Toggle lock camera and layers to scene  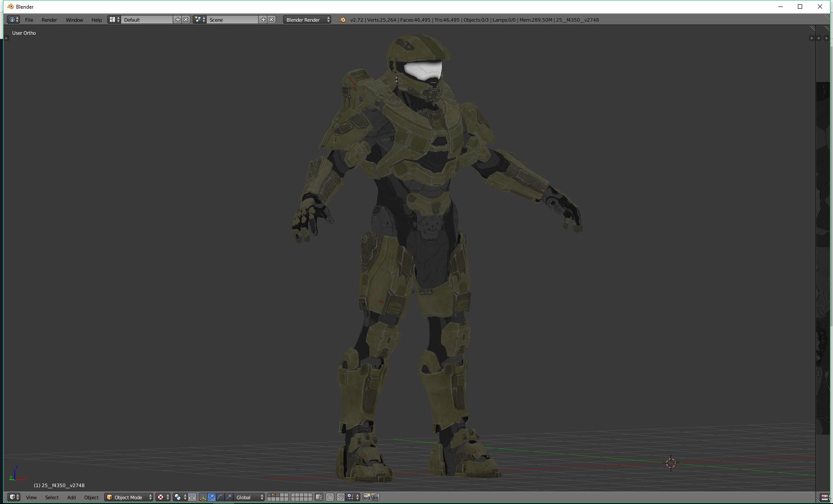pyautogui.click(x=319, y=497)
